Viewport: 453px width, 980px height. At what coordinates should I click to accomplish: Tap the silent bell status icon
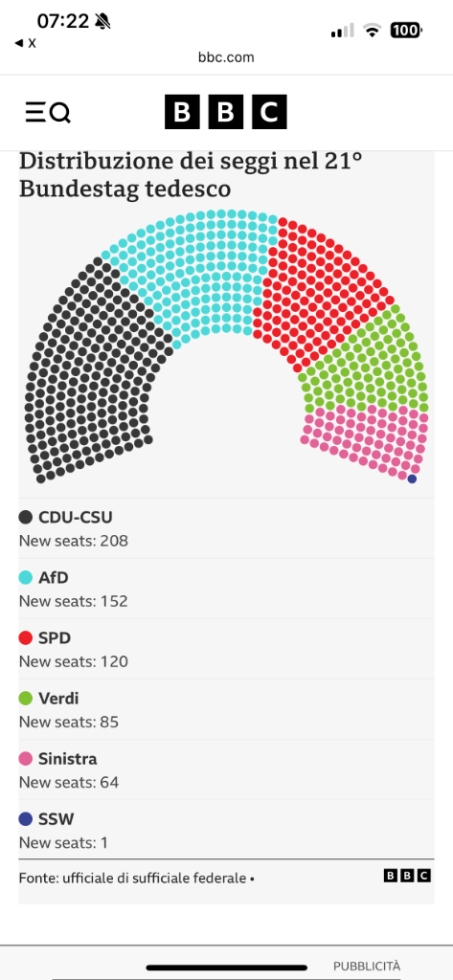[103, 21]
